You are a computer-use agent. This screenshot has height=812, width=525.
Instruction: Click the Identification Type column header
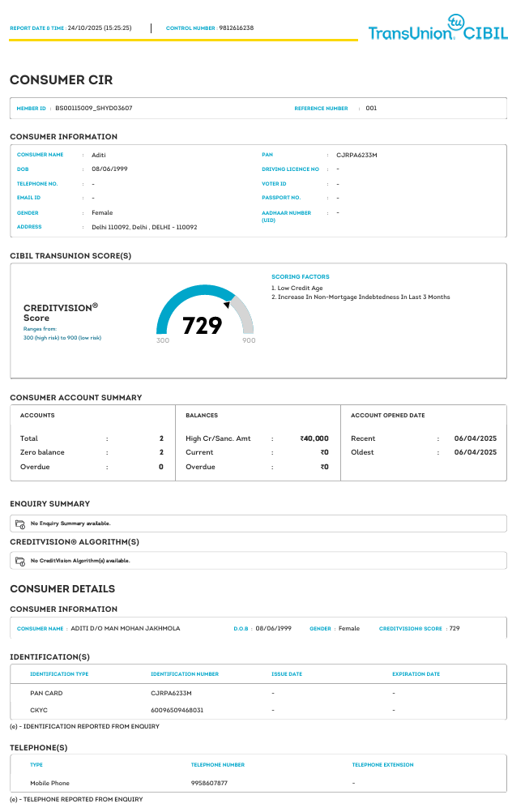59,674
